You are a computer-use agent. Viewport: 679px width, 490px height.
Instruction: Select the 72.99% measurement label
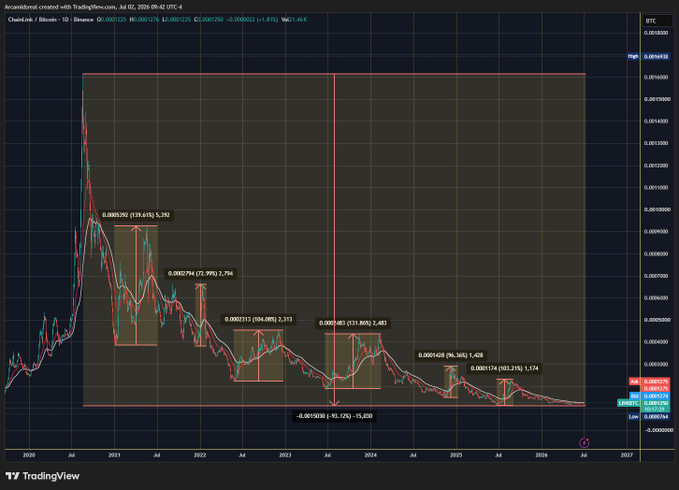(200, 274)
